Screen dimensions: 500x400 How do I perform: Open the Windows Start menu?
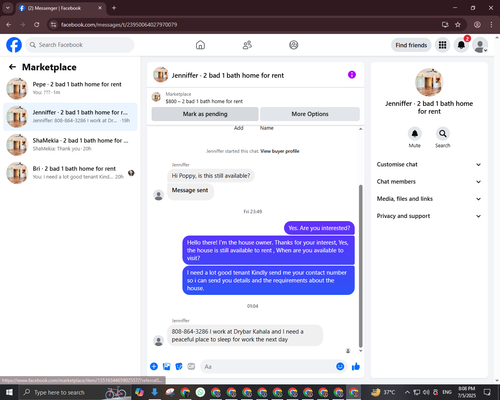point(9,392)
